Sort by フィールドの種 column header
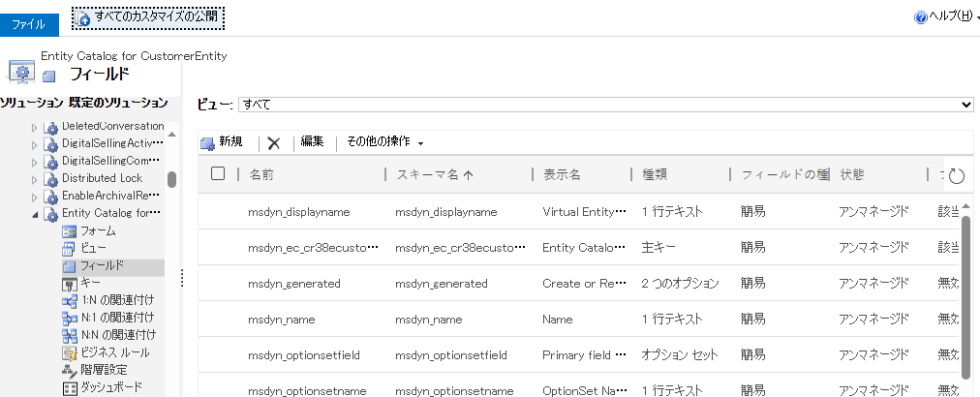Screen dimensions: 980x397 click(x=785, y=175)
